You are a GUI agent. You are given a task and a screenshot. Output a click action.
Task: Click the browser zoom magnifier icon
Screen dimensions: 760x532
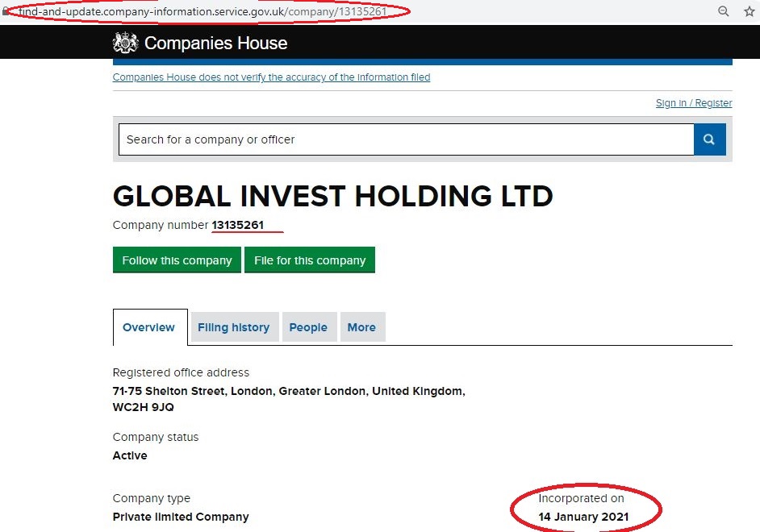(723, 11)
